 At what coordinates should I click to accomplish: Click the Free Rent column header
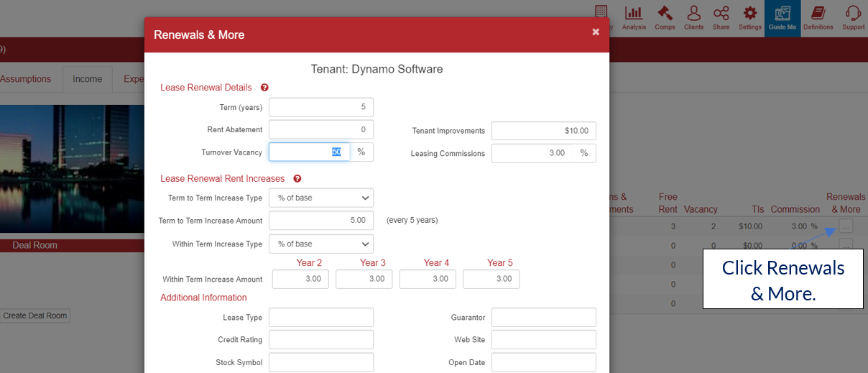[x=668, y=203]
